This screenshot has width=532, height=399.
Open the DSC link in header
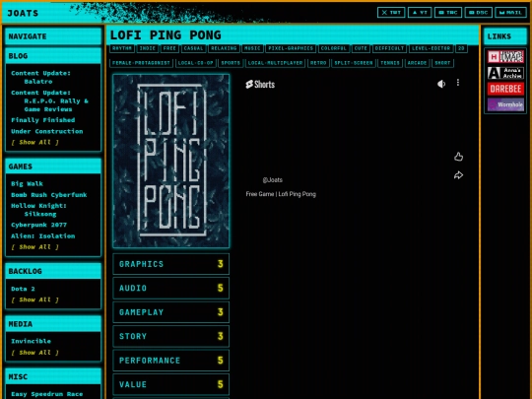pyautogui.click(x=479, y=13)
